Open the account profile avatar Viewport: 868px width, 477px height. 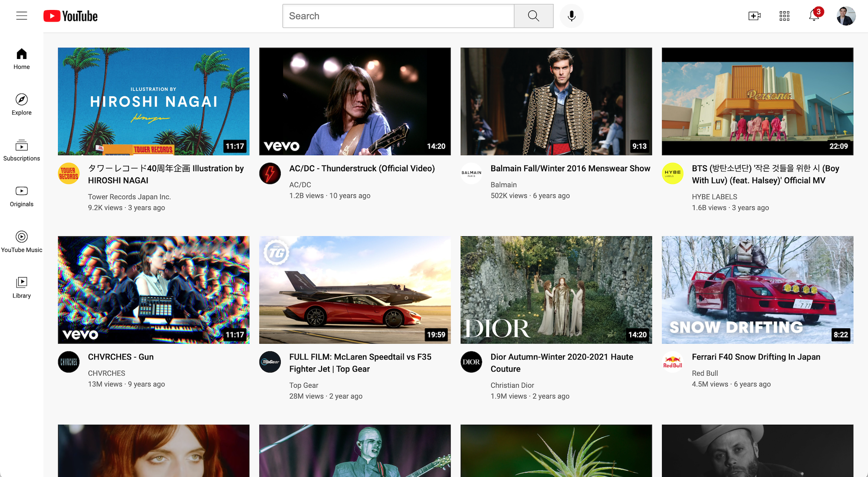click(x=846, y=16)
